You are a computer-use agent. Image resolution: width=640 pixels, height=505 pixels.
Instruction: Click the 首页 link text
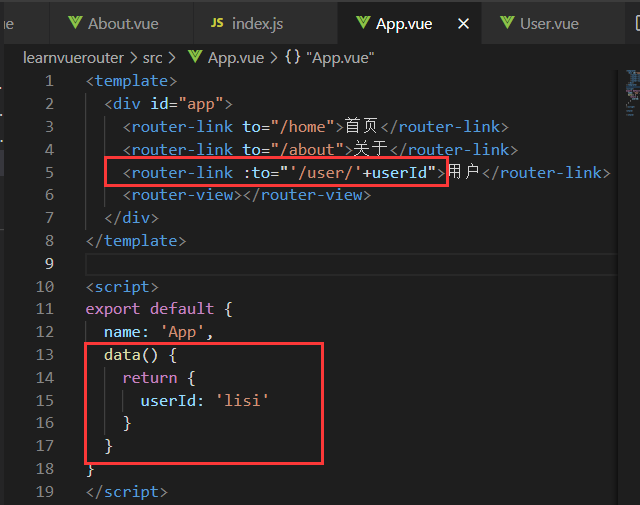pyautogui.click(x=361, y=126)
